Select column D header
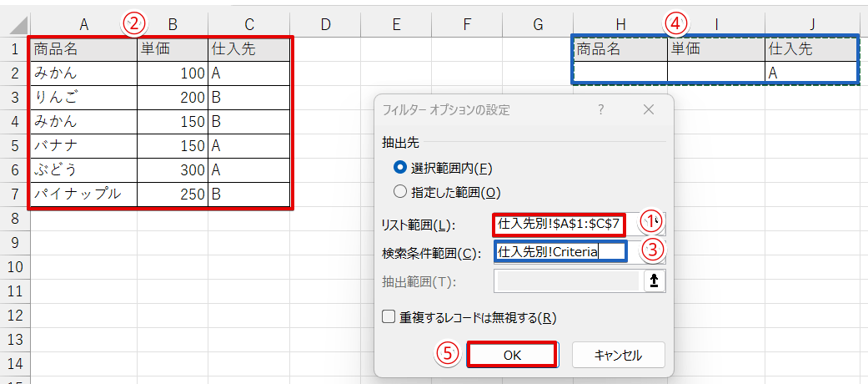 [x=325, y=25]
